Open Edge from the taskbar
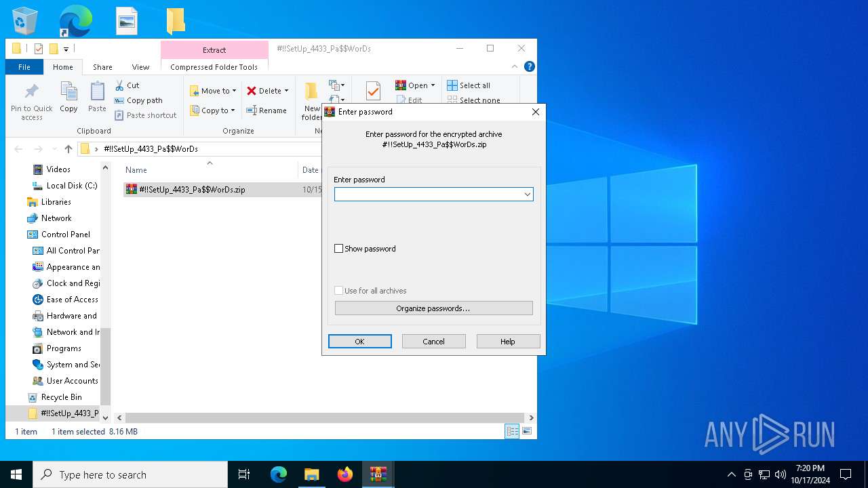Screen dimensions: 868x488 [278, 474]
